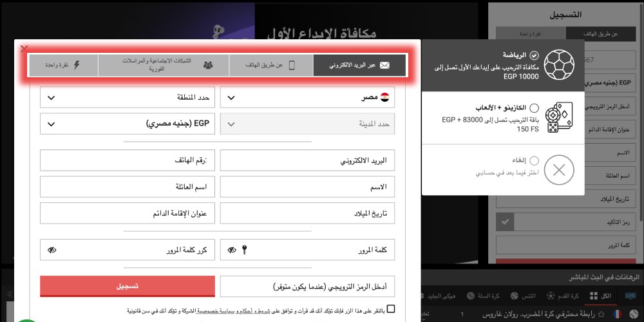Close the registration modal with the X
Viewport: 644px width, 322px height.
(24, 49)
